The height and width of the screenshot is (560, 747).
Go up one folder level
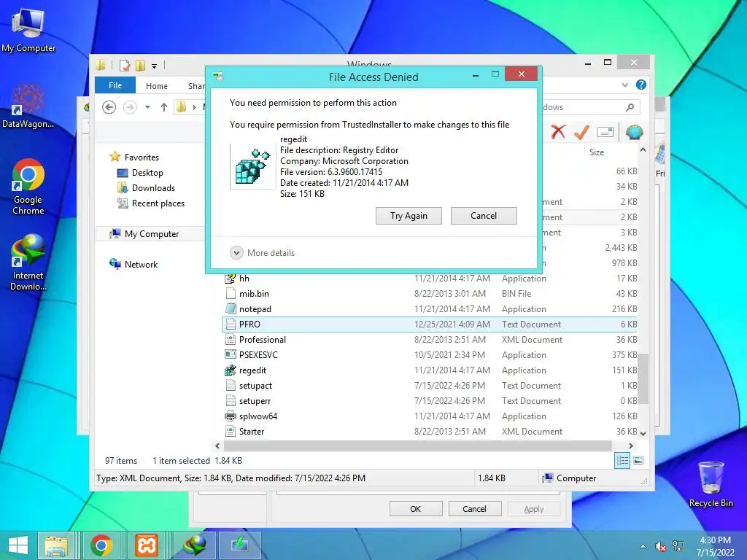tap(164, 108)
